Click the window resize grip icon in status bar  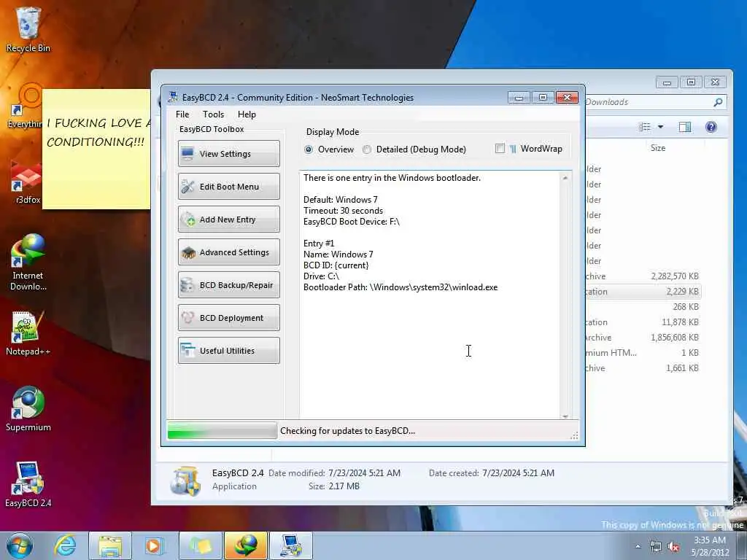pyautogui.click(x=574, y=435)
